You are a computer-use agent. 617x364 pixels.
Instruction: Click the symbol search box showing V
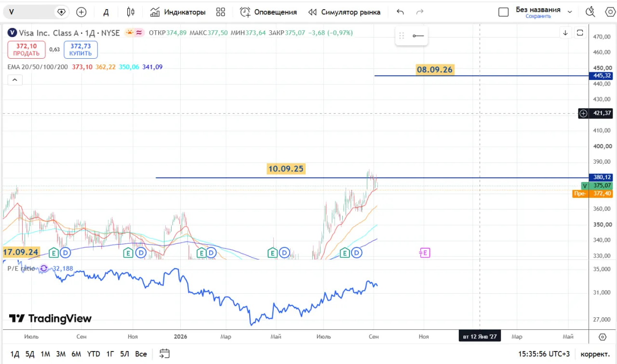36,12
